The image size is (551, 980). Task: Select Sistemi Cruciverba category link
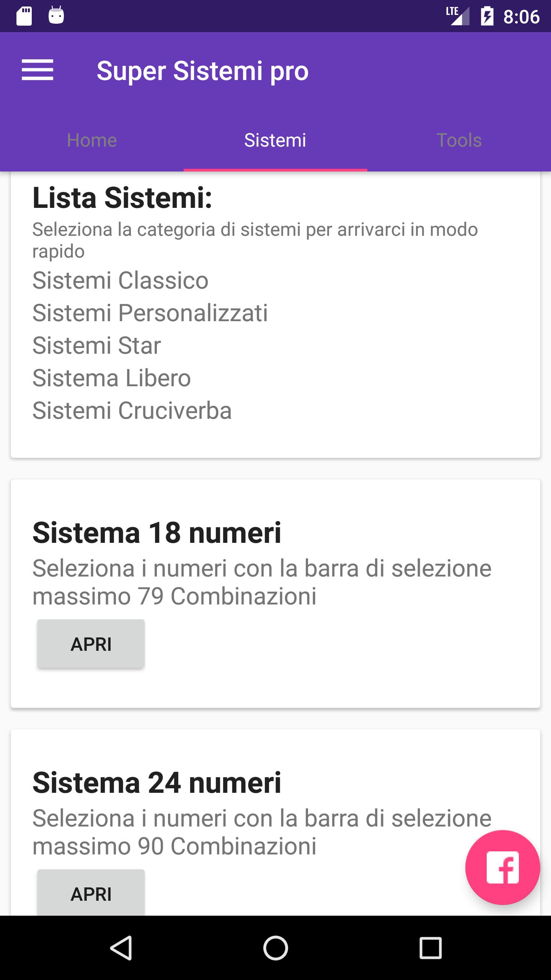coord(132,410)
